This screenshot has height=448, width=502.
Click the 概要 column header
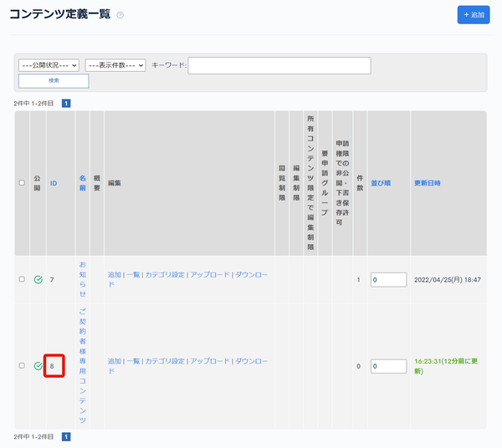[97, 183]
